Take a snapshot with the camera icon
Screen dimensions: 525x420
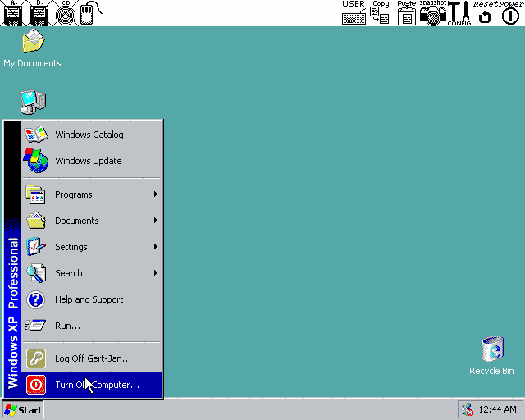pyautogui.click(x=433, y=13)
